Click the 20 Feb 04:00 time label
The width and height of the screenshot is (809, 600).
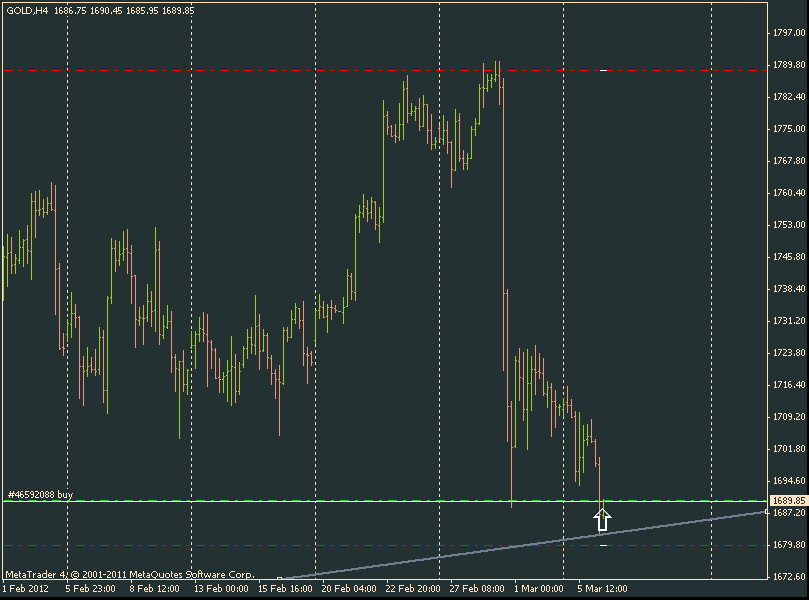pyautogui.click(x=349, y=589)
